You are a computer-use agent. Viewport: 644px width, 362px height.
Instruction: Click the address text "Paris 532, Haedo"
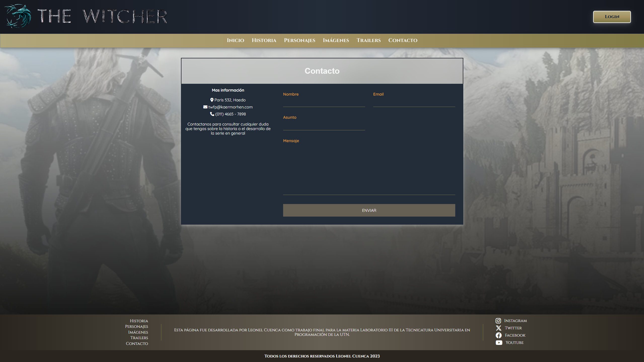point(230,100)
